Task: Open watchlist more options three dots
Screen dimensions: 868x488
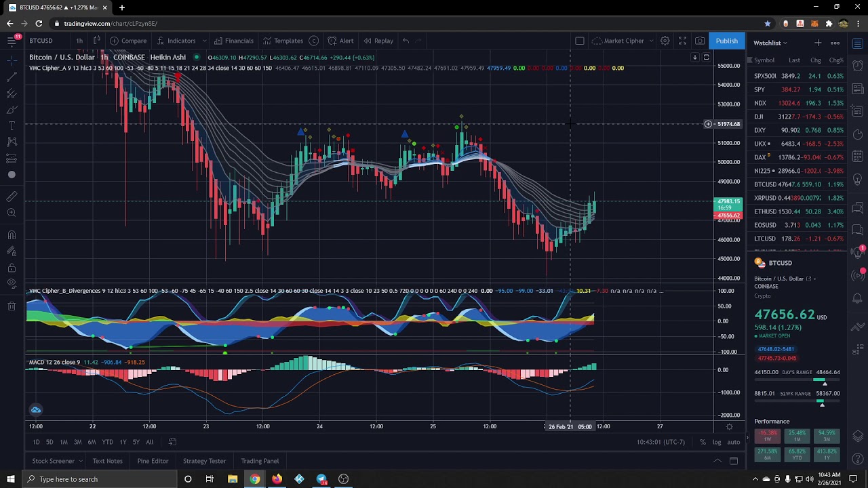Action: (835, 43)
